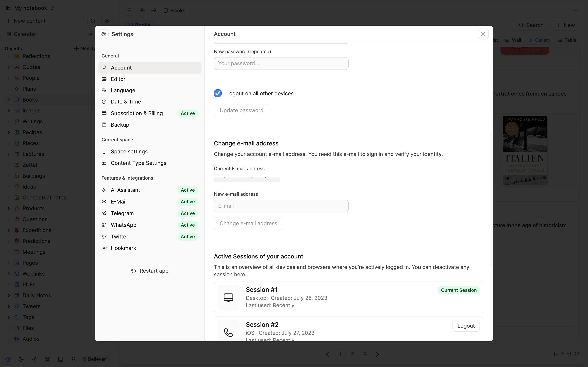Open the account person icon in the bottom bar
The image size is (588, 367).
click(73, 359)
